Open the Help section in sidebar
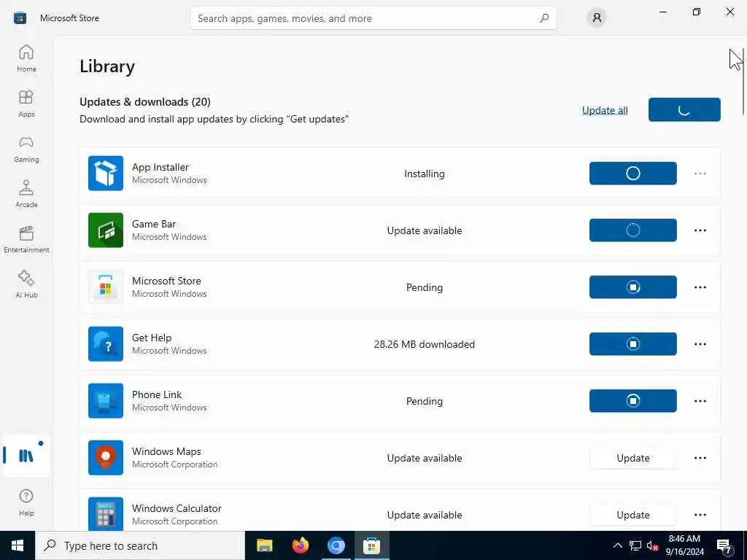This screenshot has height=560, width=747. coord(26,502)
